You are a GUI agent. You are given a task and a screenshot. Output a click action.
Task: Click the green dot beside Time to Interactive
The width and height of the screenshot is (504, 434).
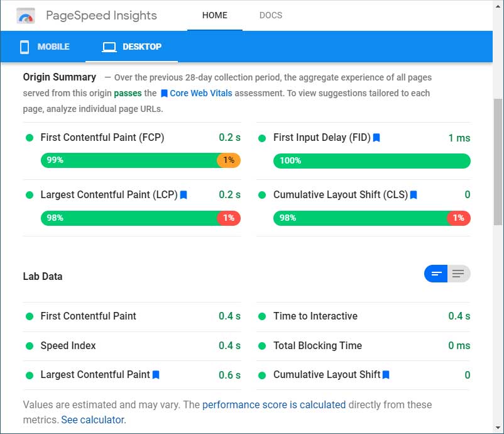coord(262,316)
